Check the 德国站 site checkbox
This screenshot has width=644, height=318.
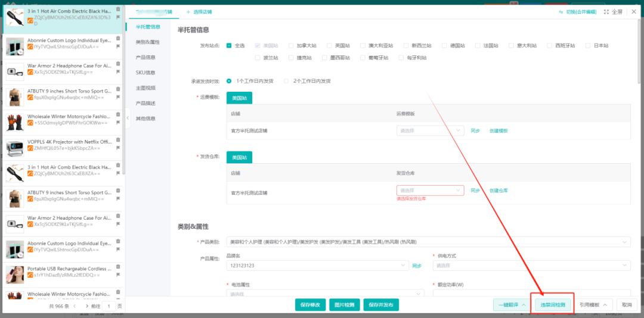[444, 45]
